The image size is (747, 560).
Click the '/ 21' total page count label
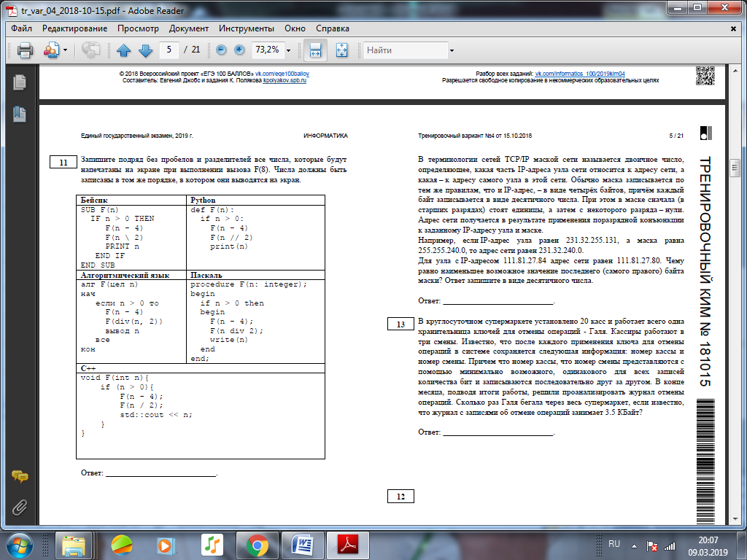tap(192, 50)
